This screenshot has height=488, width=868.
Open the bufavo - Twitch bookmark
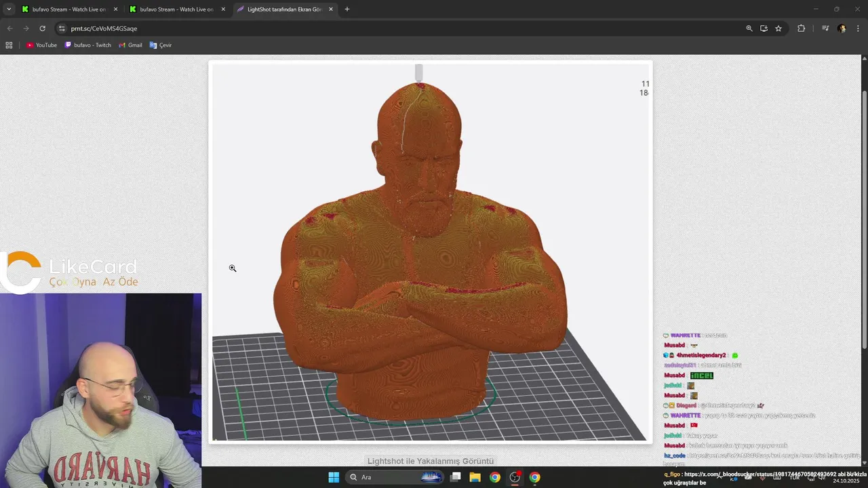point(88,45)
